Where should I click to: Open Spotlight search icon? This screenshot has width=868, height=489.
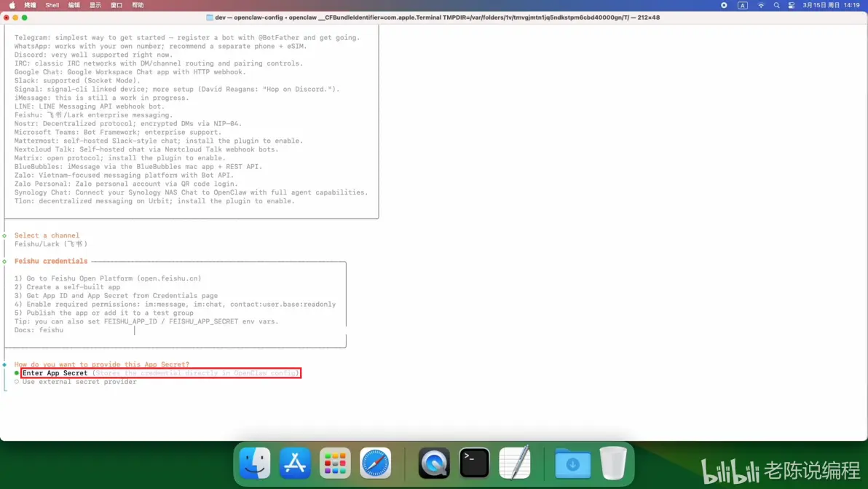point(776,5)
